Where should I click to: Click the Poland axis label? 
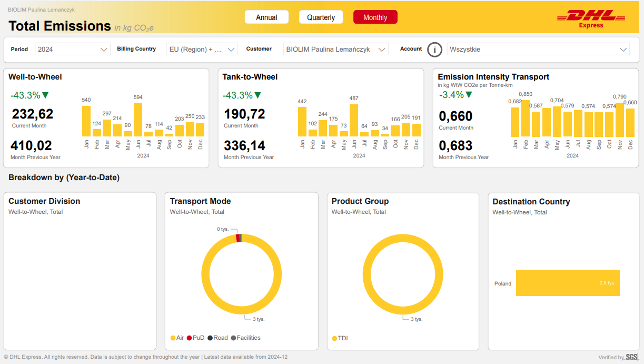tap(503, 283)
